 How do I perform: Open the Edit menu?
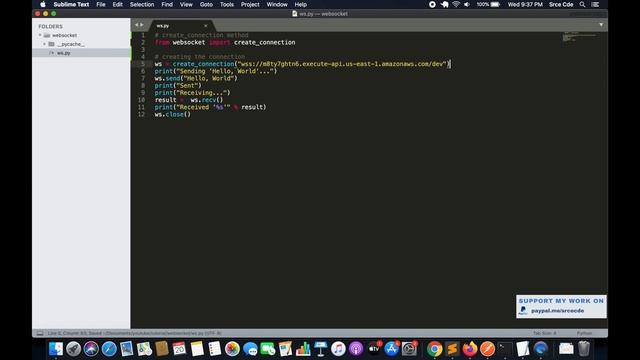tap(118, 4)
